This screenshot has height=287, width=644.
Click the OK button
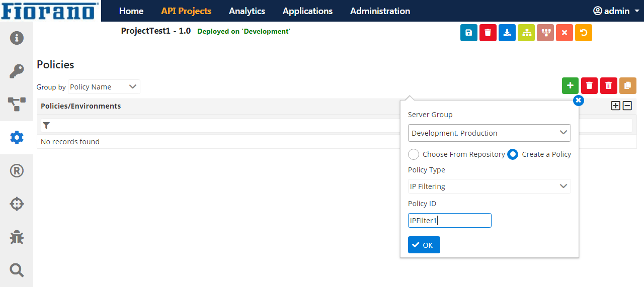coord(424,245)
